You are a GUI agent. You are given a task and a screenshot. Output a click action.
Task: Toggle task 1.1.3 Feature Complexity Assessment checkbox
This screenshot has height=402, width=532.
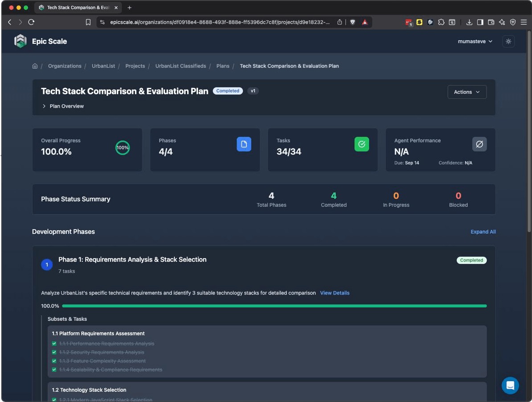54,361
